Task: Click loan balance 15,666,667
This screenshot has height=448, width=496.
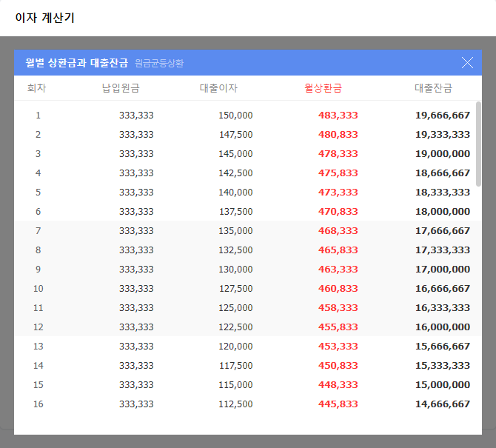Action: coord(443,347)
